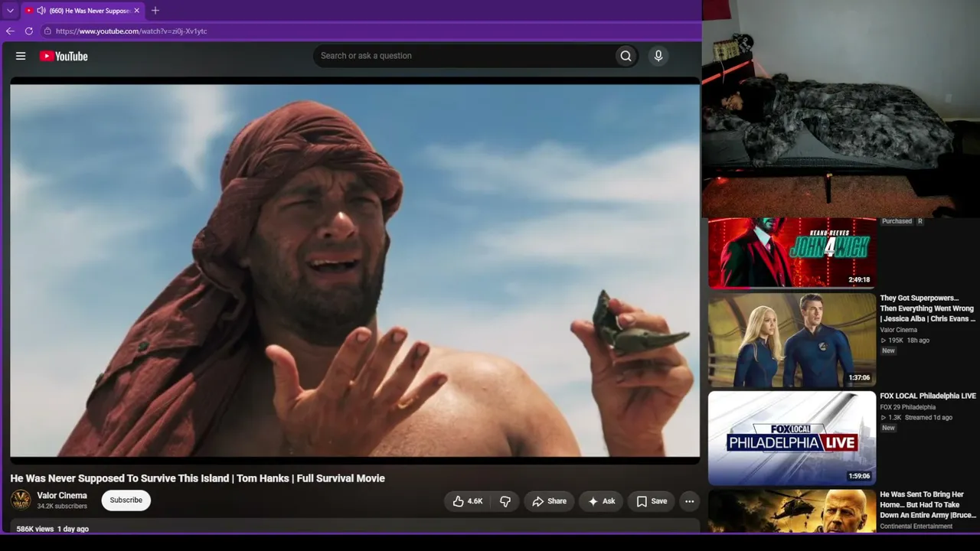Open the three-dot more actions menu
Image resolution: width=980 pixels, height=551 pixels.
(x=689, y=501)
